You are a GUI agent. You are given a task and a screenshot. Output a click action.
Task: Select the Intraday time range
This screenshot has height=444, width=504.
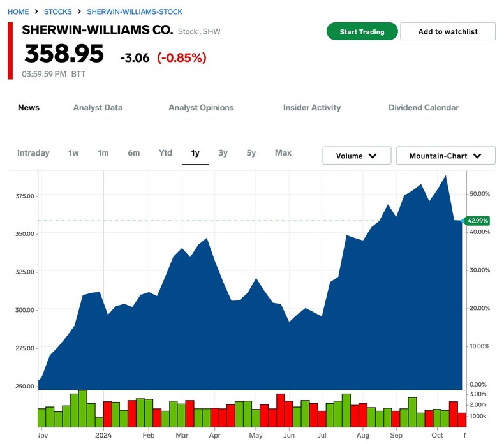click(x=33, y=153)
